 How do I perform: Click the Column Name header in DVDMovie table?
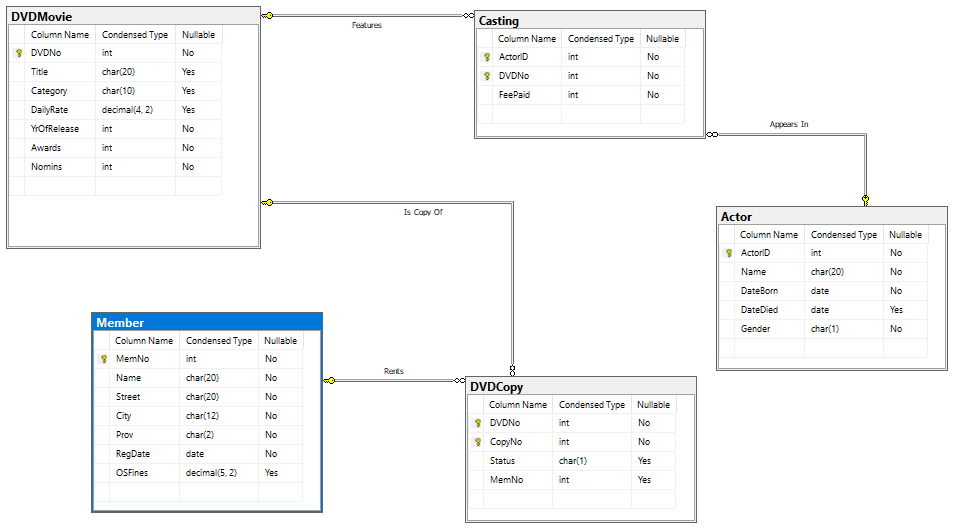[x=60, y=35]
